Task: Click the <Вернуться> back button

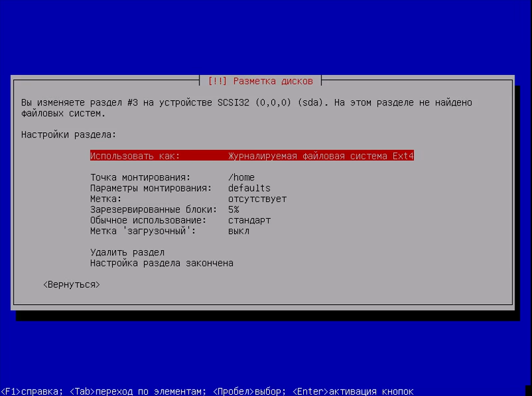Action: tap(72, 285)
